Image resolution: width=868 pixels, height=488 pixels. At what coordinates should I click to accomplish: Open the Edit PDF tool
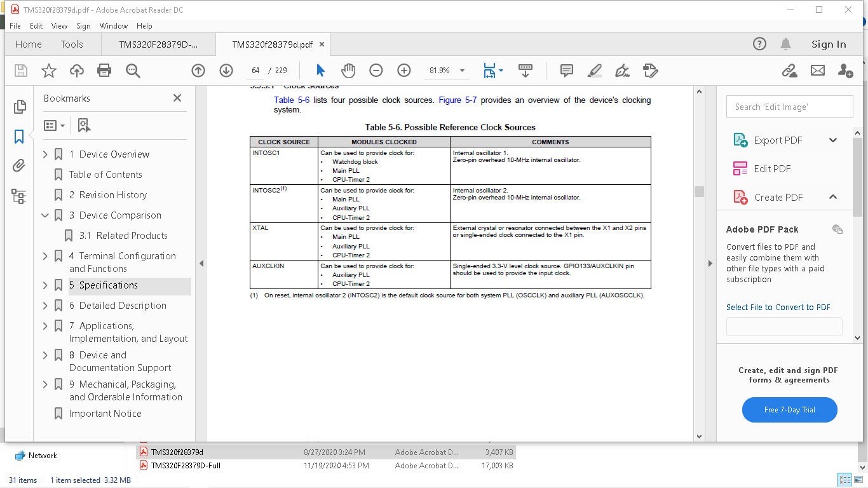(772, 168)
